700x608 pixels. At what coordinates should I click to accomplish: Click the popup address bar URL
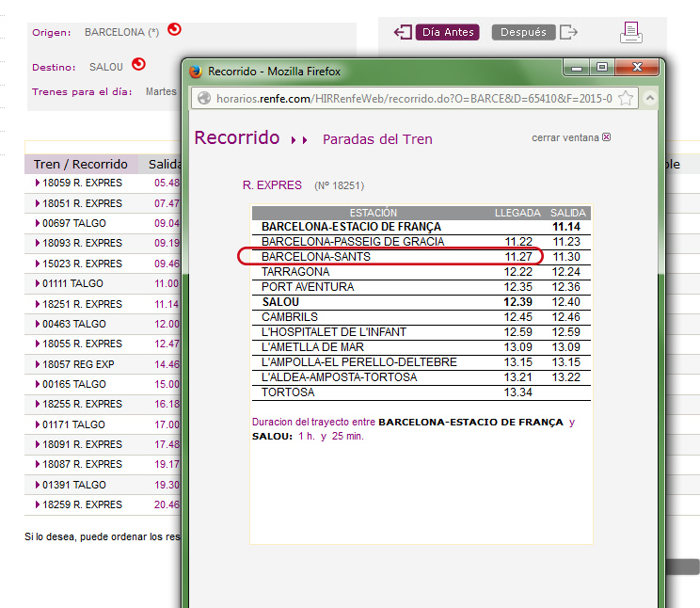point(414,98)
